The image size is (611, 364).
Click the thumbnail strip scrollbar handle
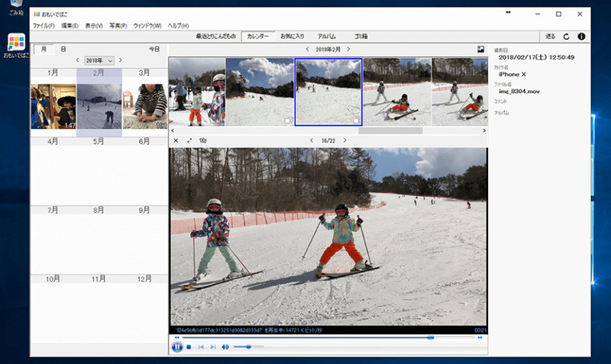click(390, 130)
